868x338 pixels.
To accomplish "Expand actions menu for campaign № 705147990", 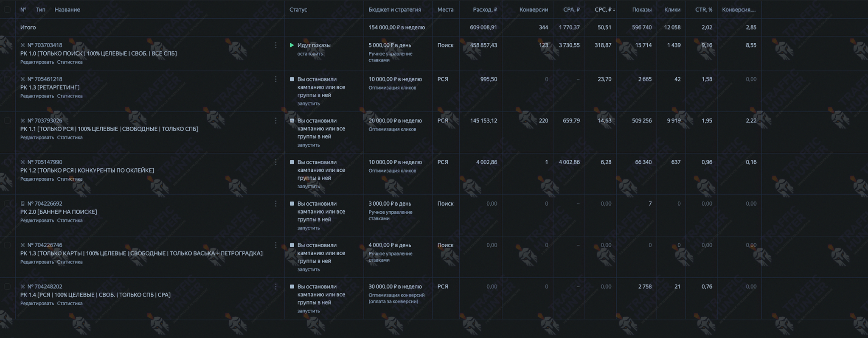I will point(275,162).
